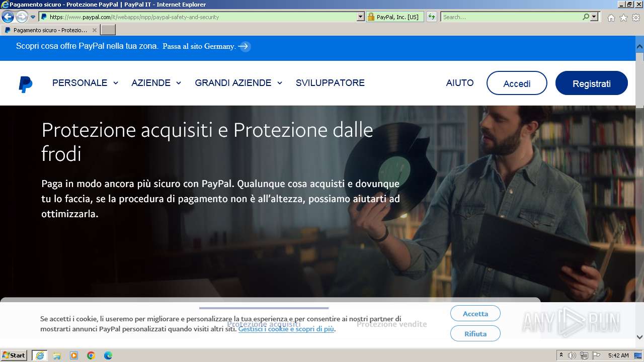Select the Protezione vendite tab
The height and width of the screenshot is (362, 644).
[391, 324]
